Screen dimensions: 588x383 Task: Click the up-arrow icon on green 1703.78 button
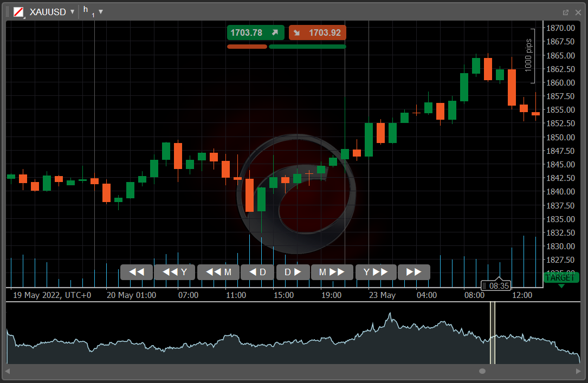pyautogui.click(x=276, y=33)
